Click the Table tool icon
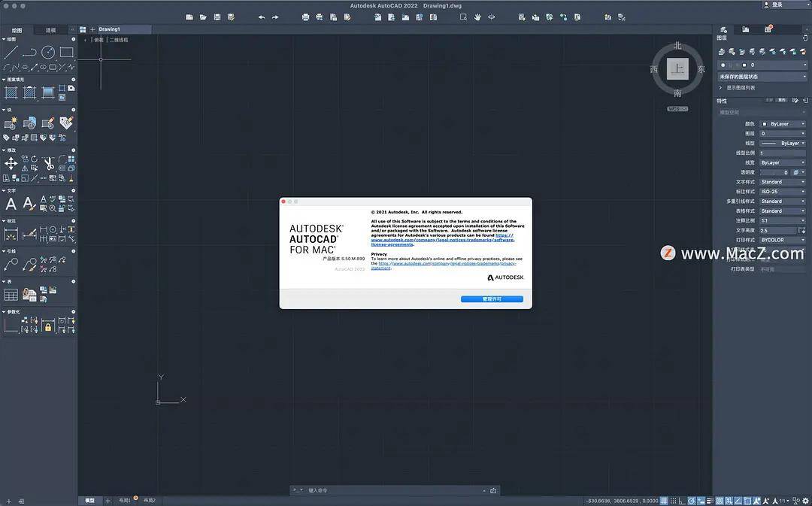The height and width of the screenshot is (506, 812). tap(11, 295)
